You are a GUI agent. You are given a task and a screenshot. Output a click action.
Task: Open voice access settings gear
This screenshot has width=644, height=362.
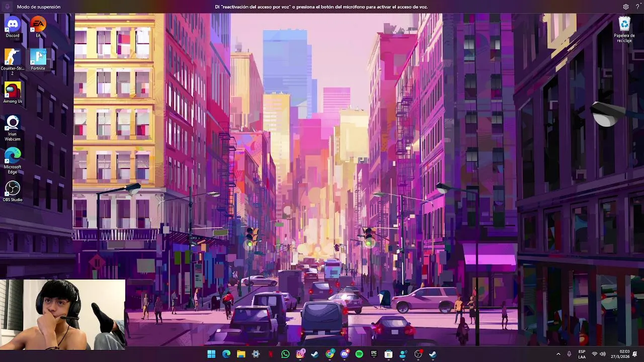[626, 7]
